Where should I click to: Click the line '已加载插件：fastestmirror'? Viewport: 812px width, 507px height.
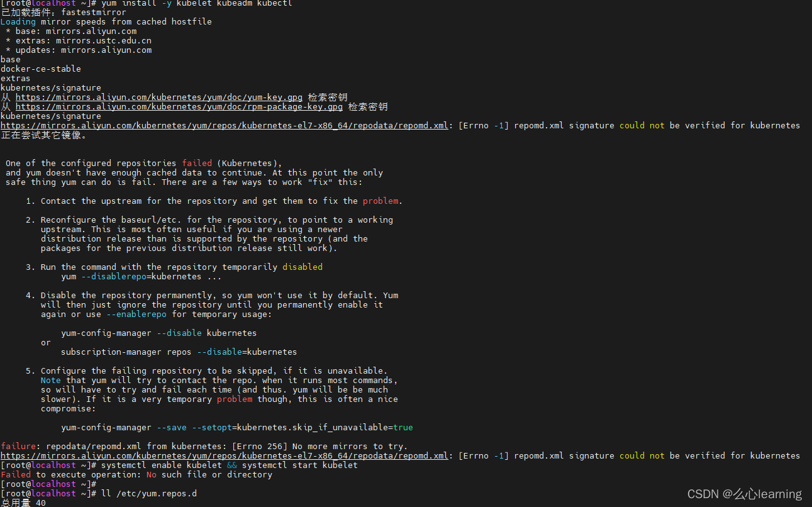coord(64,13)
